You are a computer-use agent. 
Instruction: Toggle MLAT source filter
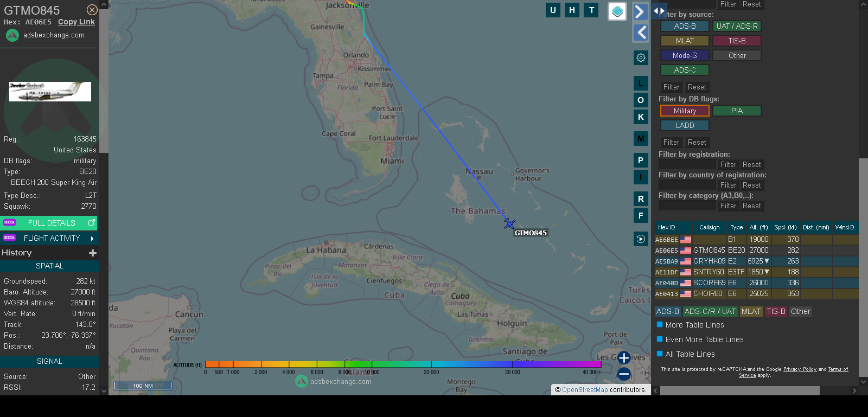(x=685, y=41)
